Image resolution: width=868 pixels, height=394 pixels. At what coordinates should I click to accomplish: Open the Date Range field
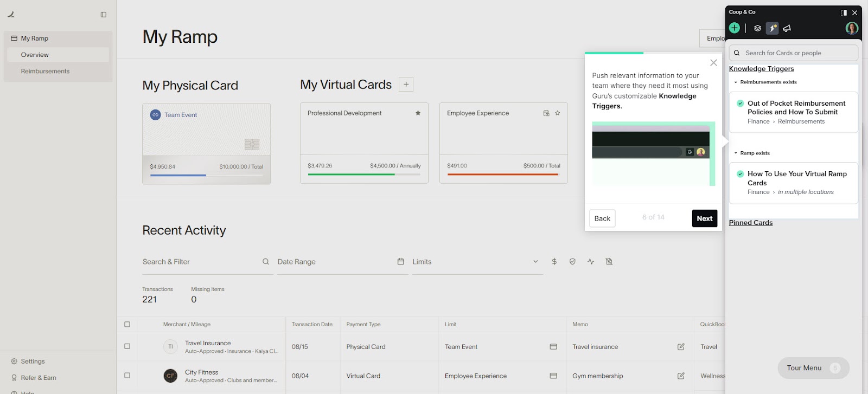(x=342, y=262)
